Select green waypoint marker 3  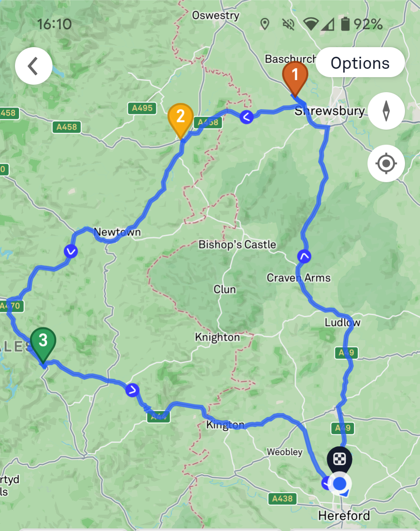coord(43,345)
